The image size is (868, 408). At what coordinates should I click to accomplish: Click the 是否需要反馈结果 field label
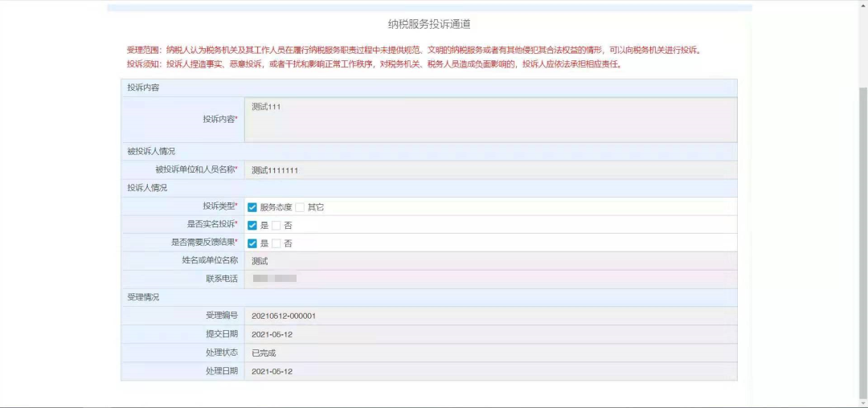click(204, 242)
